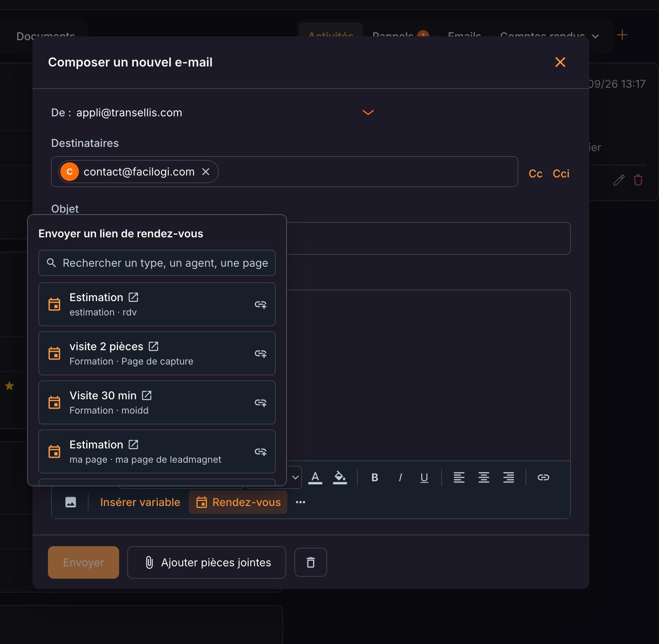Open first Estimation rdv page in new tab

click(133, 297)
